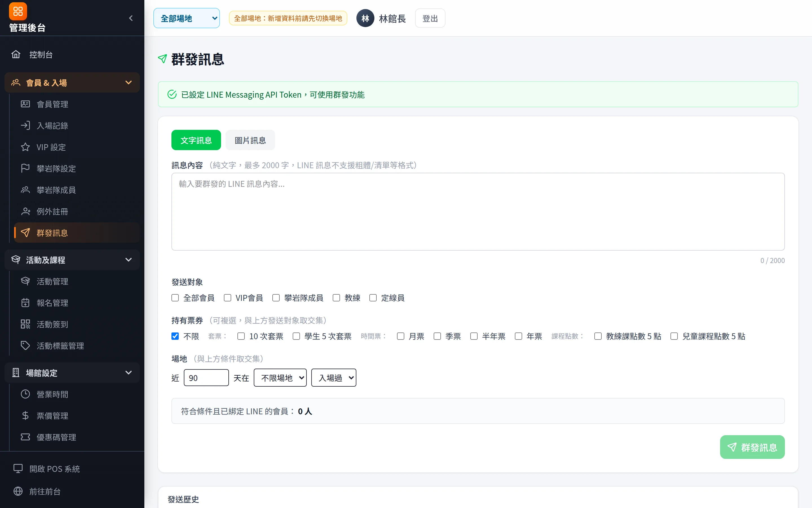Check the VIP會員 checkbox

point(228,298)
